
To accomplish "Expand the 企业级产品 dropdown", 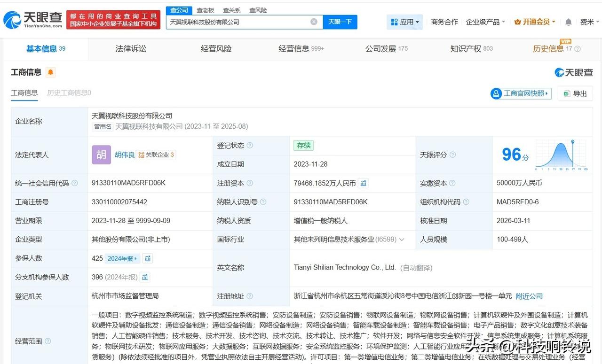I will tap(485, 22).
